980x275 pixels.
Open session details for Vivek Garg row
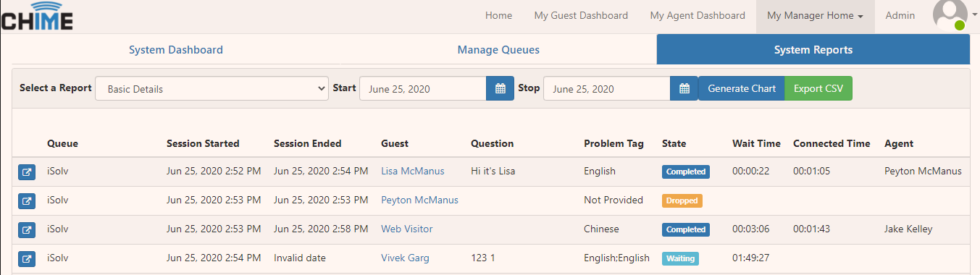(x=27, y=259)
